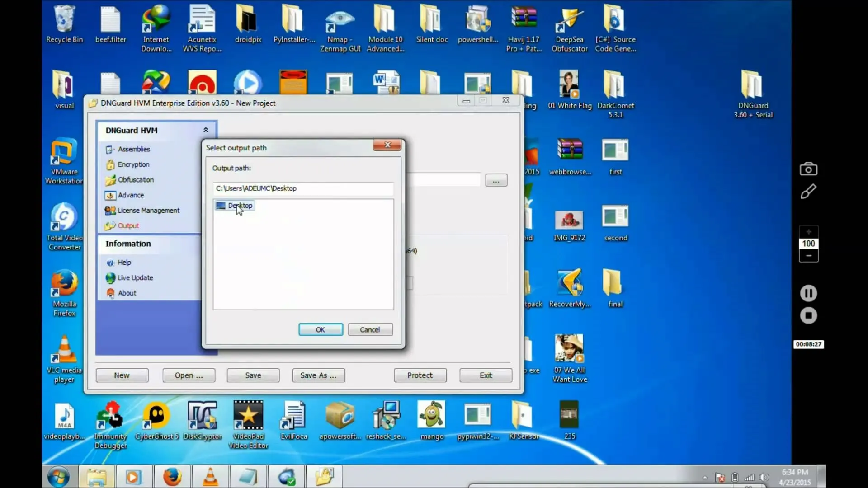Click the Output path text field
The height and width of the screenshot is (488, 868).
click(303, 188)
